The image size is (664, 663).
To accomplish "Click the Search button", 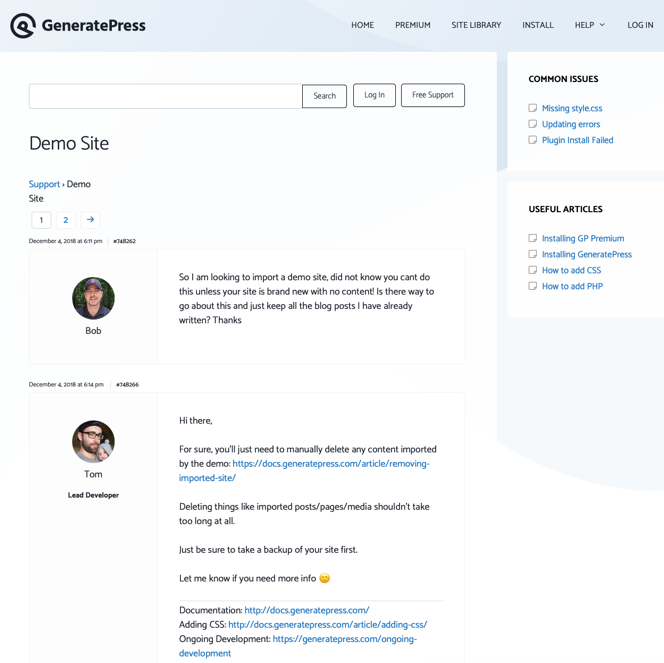I will (x=324, y=96).
